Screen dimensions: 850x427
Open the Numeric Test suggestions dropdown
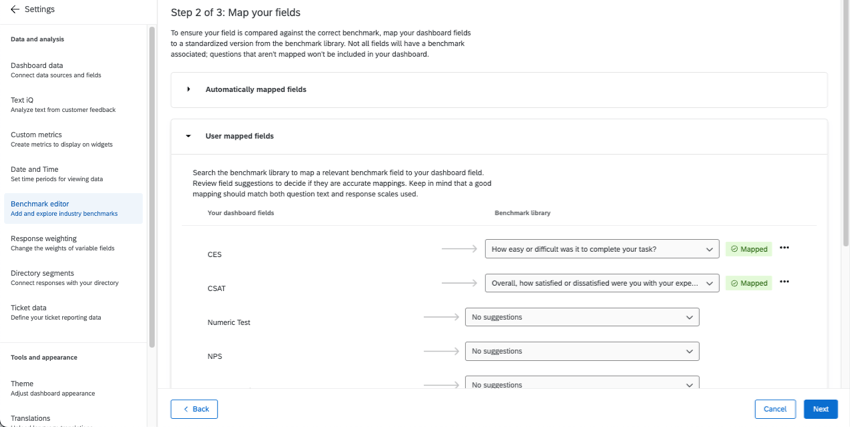pyautogui.click(x=582, y=317)
